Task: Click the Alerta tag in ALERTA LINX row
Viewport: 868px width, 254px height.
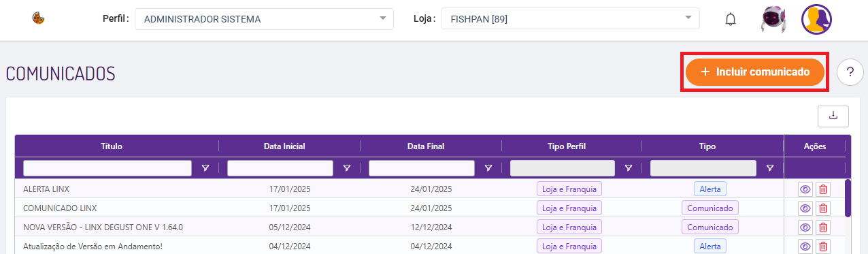Action: coord(710,189)
